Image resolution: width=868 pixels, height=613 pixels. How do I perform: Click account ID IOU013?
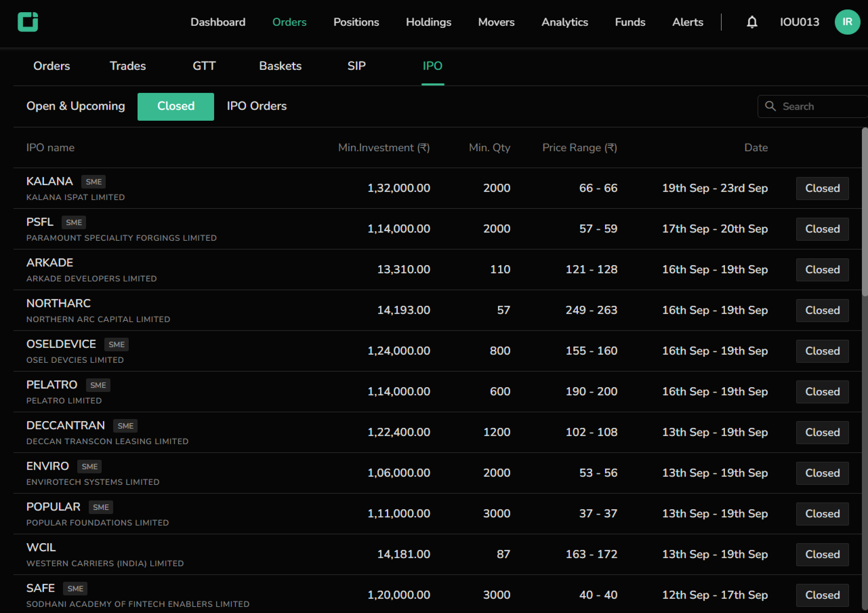click(x=799, y=22)
